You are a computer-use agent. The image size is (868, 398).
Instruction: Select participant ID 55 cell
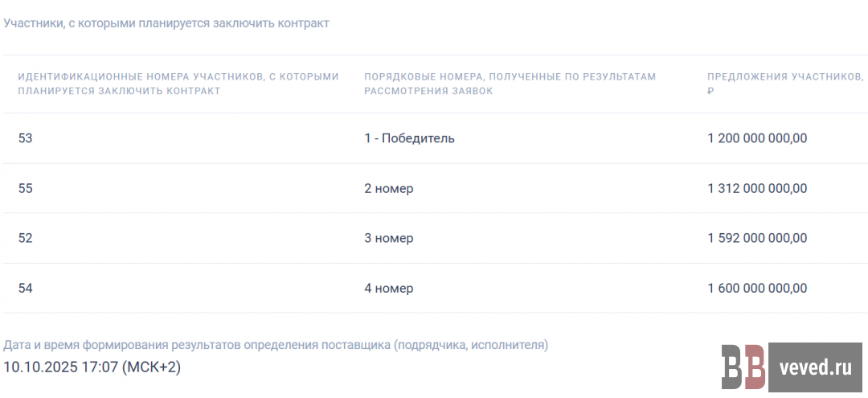tap(26, 189)
